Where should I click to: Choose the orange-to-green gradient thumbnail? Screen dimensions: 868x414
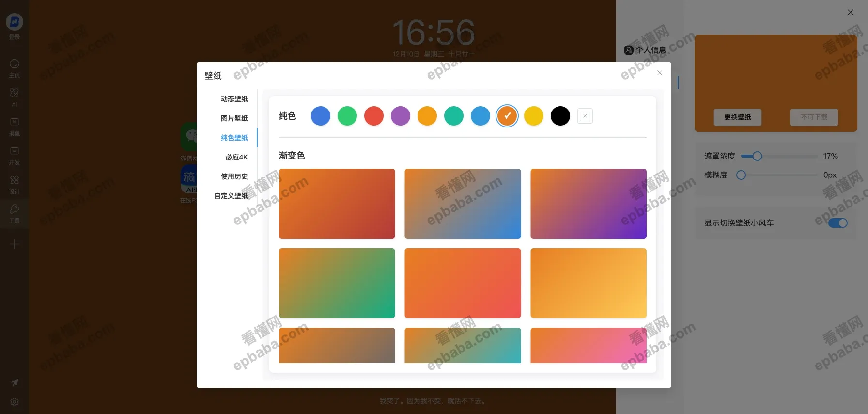coord(337,283)
